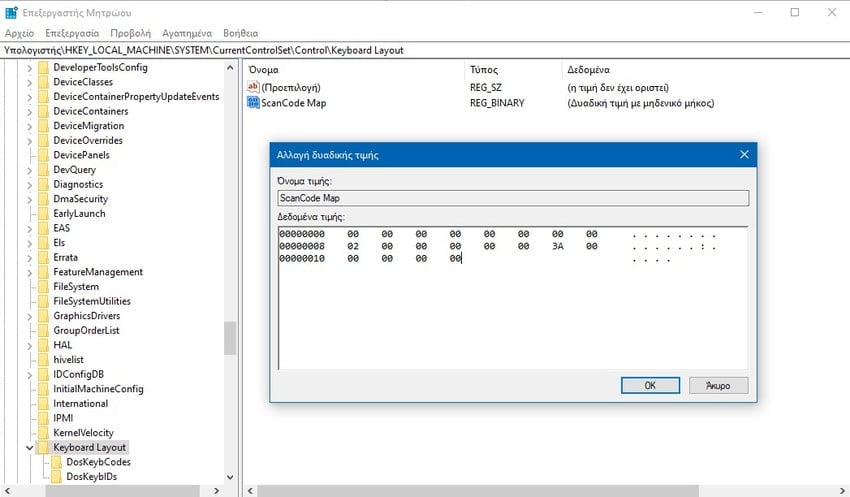
Task: Open the Αγαπημένα menu
Action: (x=185, y=33)
